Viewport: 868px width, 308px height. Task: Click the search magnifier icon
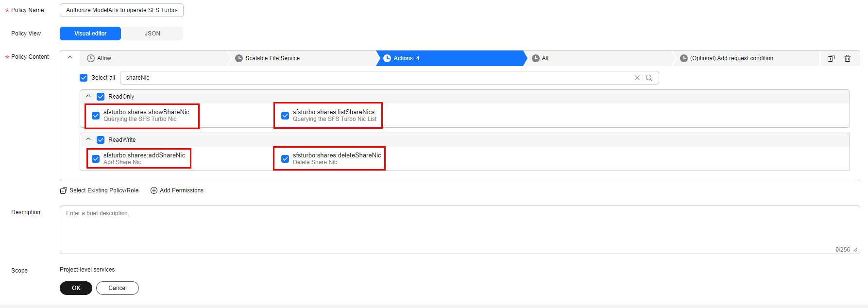pos(649,78)
